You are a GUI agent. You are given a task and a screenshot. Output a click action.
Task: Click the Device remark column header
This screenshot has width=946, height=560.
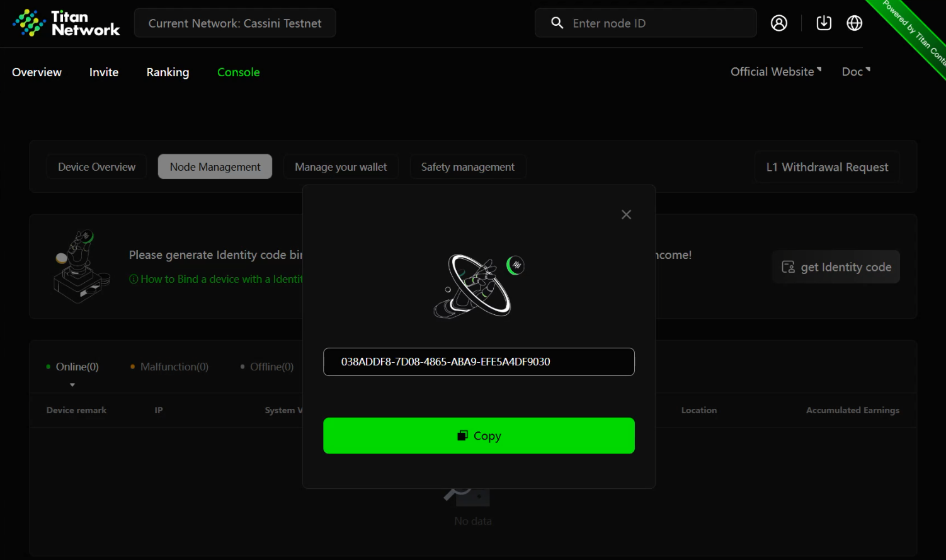[76, 410]
